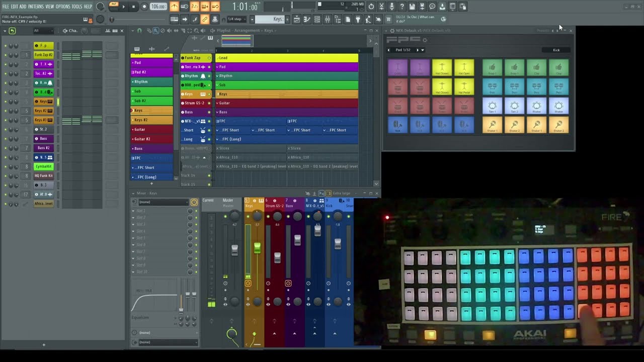The image size is (644, 362).
Task: Stop playback with the transport stop button
Action: tap(133, 7)
